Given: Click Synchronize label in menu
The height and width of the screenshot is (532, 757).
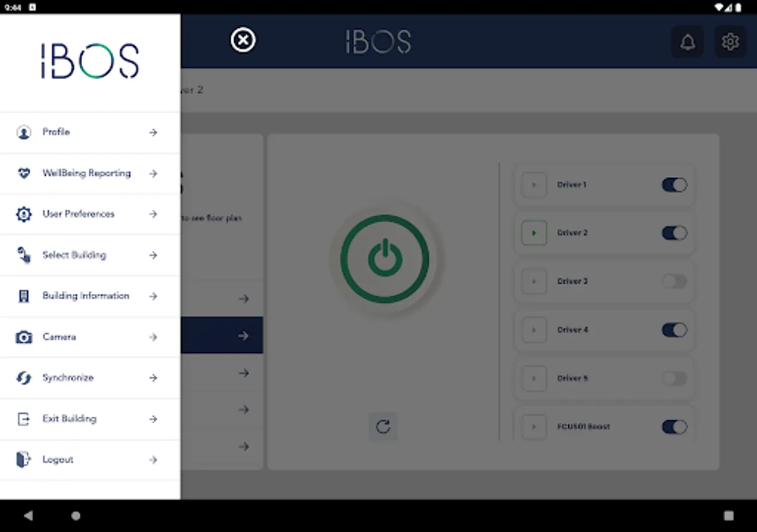Looking at the screenshot, I should pyautogui.click(x=68, y=378).
